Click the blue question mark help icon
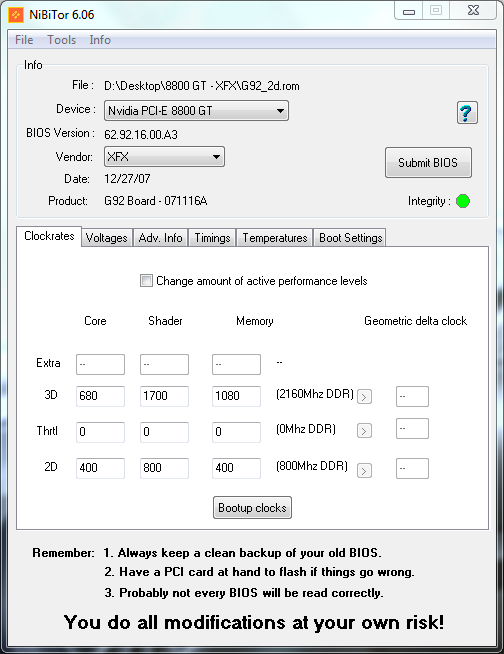Screen dimensions: 504x654 click(x=467, y=113)
